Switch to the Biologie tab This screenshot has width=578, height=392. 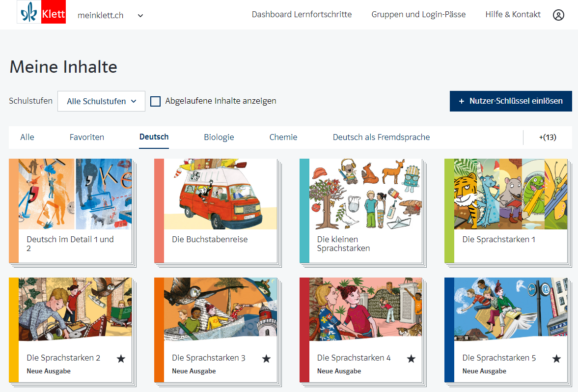click(x=219, y=137)
